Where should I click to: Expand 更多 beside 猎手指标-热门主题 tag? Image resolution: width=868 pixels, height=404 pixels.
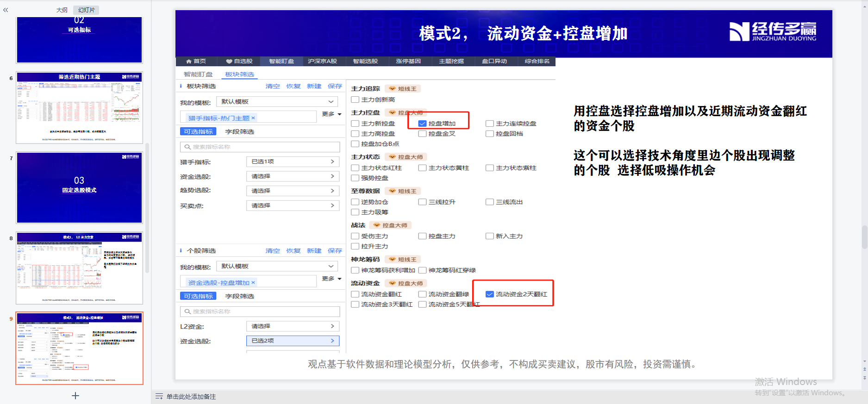click(x=331, y=114)
